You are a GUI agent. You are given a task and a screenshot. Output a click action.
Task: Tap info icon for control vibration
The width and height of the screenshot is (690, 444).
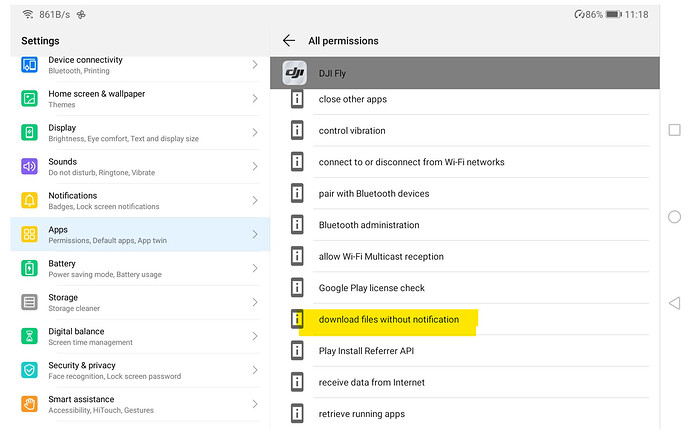pyautogui.click(x=297, y=130)
